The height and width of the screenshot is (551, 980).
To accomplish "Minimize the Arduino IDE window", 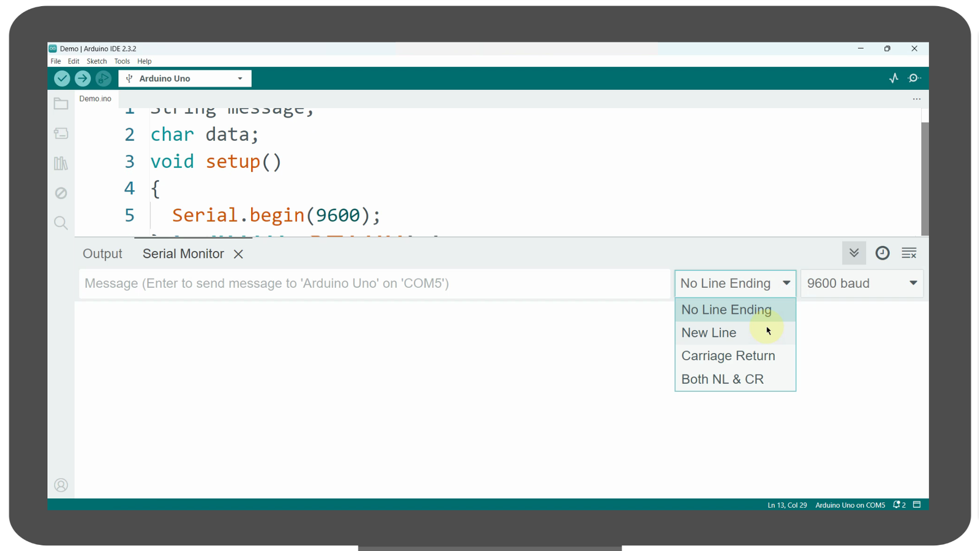I will point(861,48).
